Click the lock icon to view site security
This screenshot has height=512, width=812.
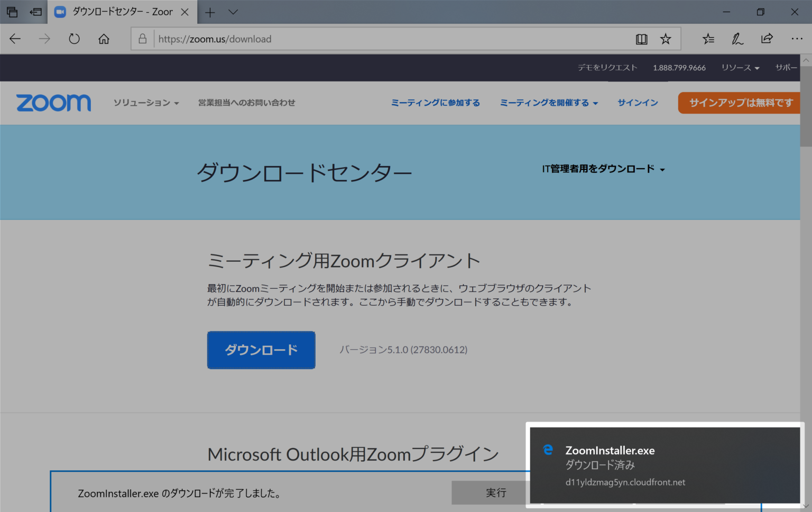pyautogui.click(x=142, y=39)
